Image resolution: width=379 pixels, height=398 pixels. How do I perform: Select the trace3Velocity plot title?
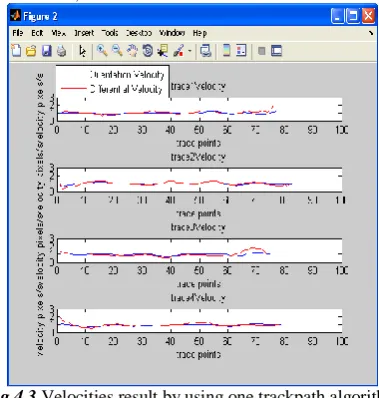pos(198,227)
